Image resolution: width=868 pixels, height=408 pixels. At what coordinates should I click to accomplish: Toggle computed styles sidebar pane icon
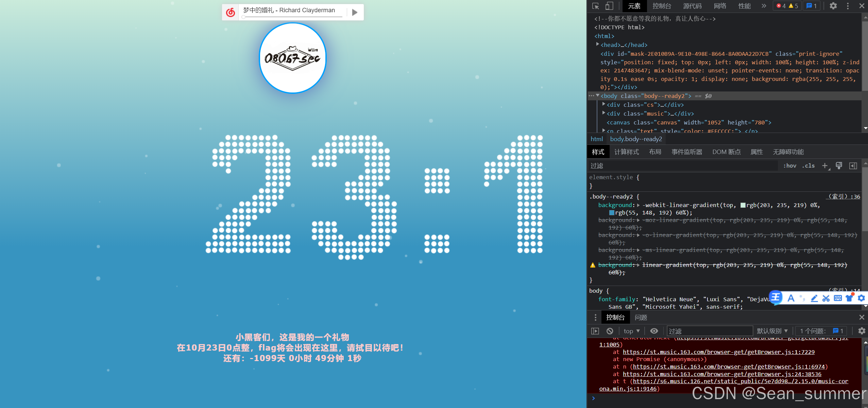(x=853, y=166)
